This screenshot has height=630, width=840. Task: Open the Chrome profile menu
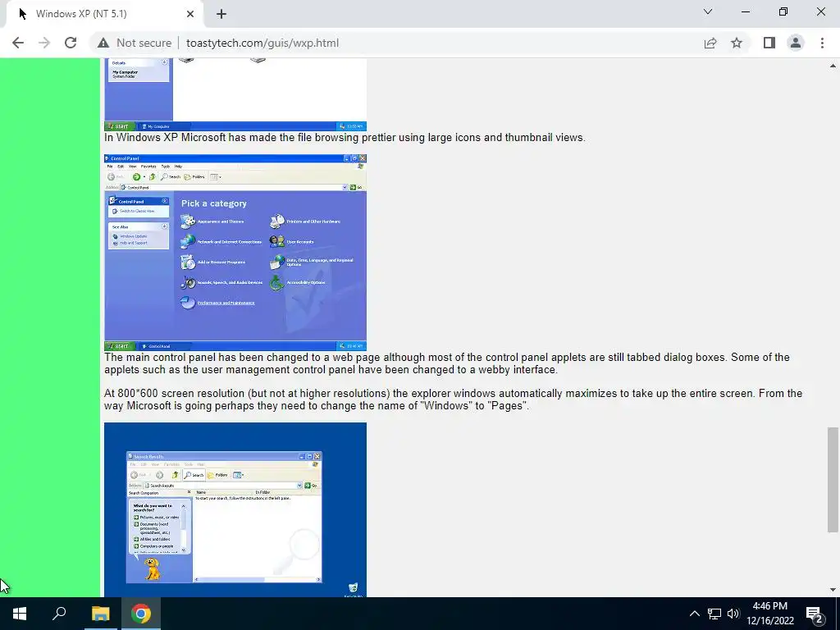tap(796, 43)
